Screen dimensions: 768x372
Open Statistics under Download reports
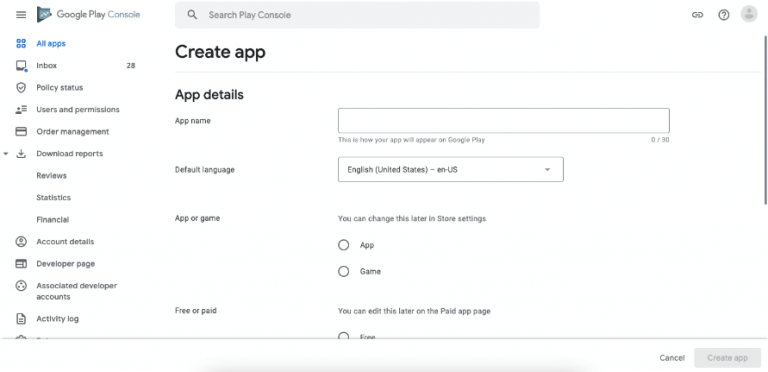point(53,198)
